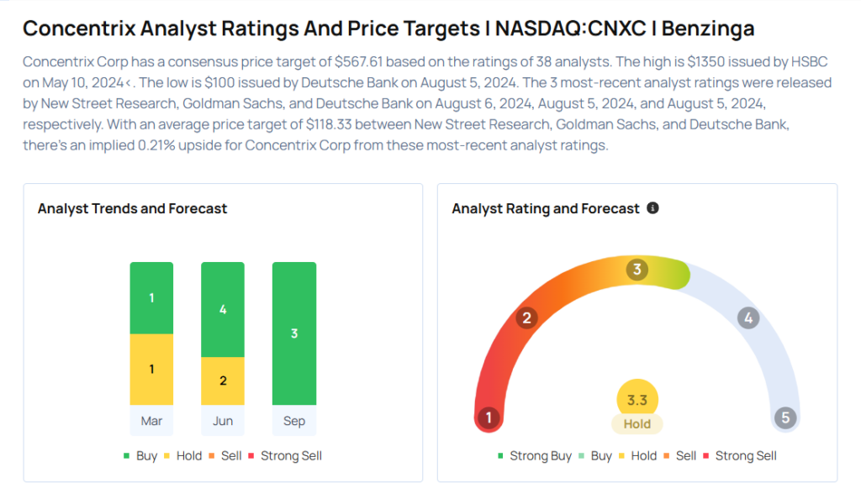Image resolution: width=861 pixels, height=504 pixels.
Task: Toggle Buy series in Analyst Trends legend
Action: point(141,455)
